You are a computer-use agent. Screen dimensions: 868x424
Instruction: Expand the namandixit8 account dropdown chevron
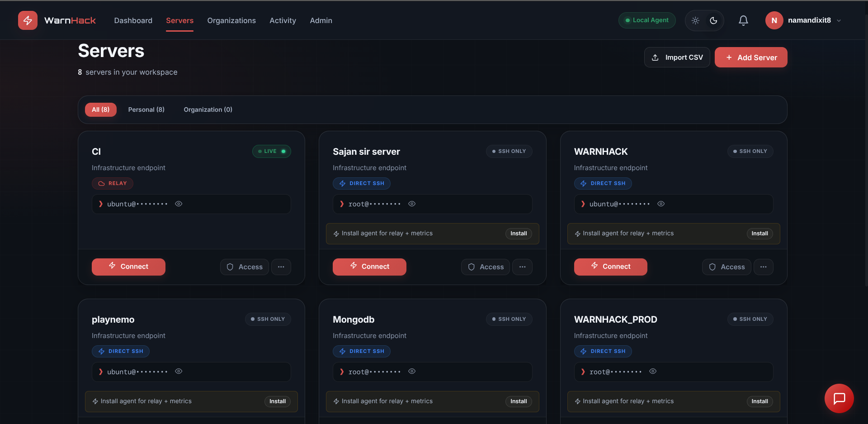839,21
